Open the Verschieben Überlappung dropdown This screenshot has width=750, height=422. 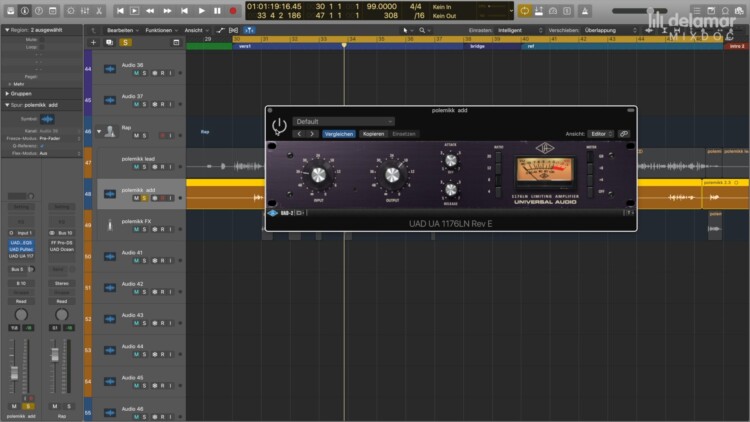[610, 30]
